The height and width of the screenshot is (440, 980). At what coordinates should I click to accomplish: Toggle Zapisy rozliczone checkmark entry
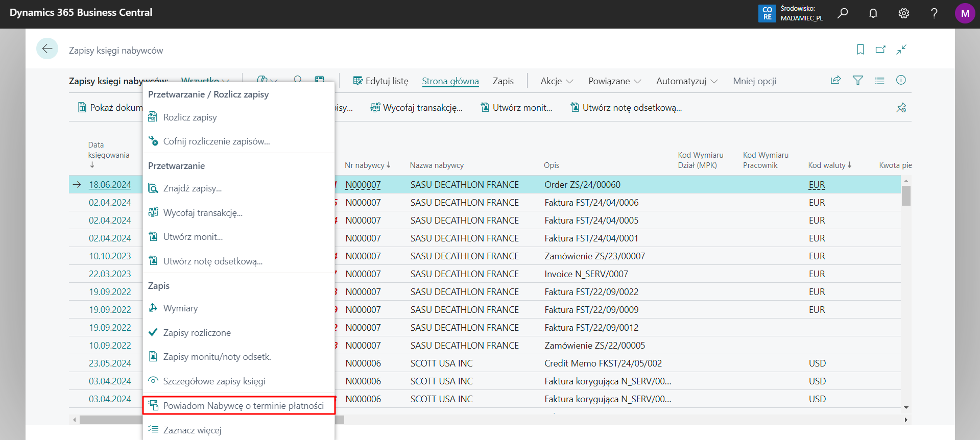197,333
